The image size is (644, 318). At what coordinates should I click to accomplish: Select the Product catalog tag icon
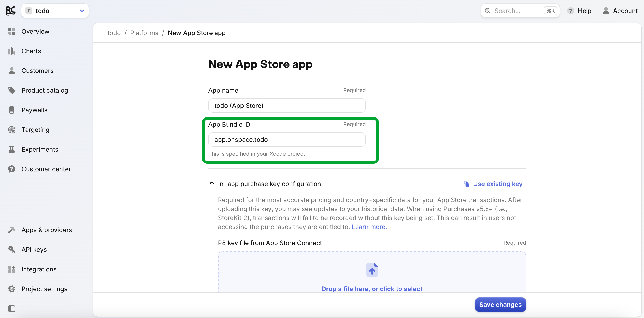pos(11,90)
